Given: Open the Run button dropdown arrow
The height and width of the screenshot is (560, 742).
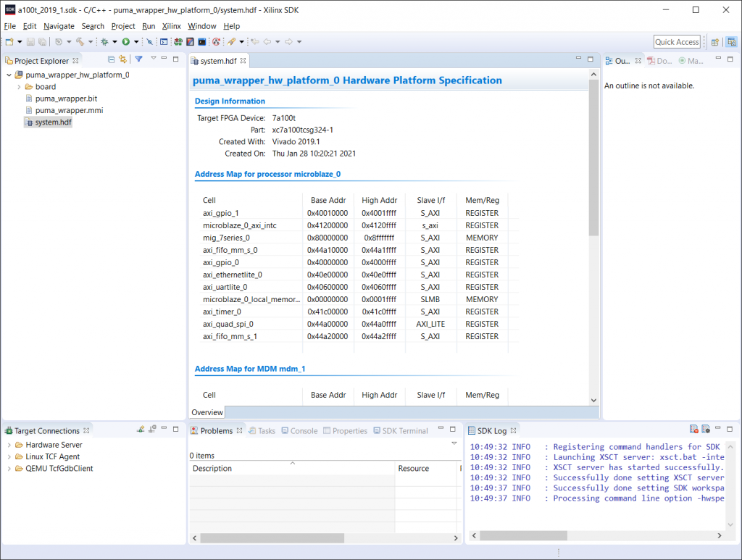Looking at the screenshot, I should 136,41.
